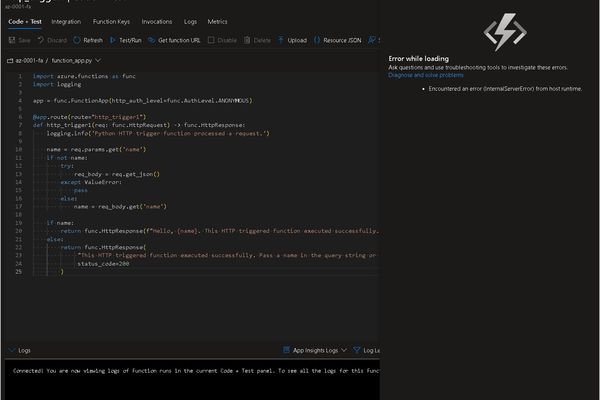The height and width of the screenshot is (400, 600).
Task: Click the logging.info code line
Action: pyautogui.click(x=158, y=134)
